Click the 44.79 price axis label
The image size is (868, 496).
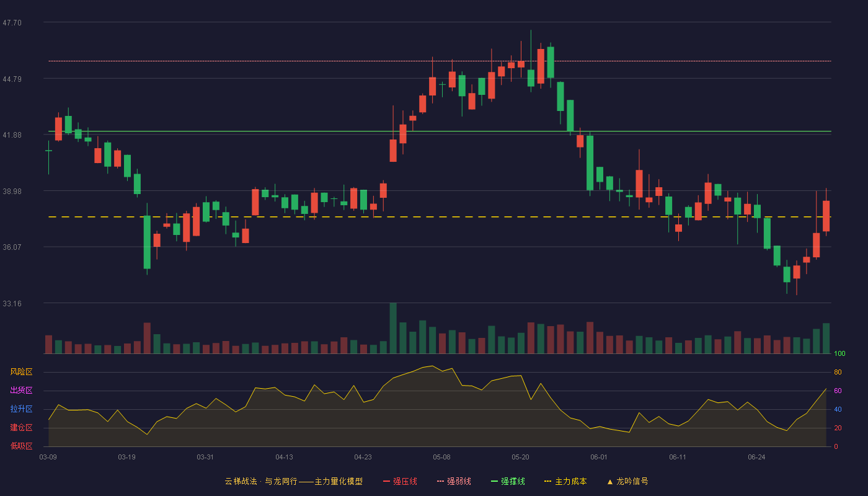pyautogui.click(x=12, y=79)
